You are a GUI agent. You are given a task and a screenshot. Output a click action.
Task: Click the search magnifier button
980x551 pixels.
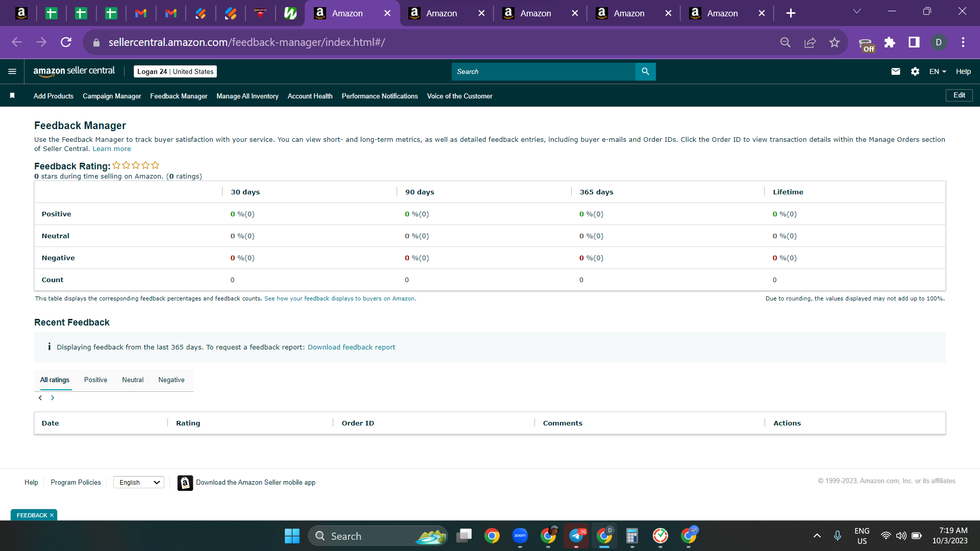coord(645,71)
